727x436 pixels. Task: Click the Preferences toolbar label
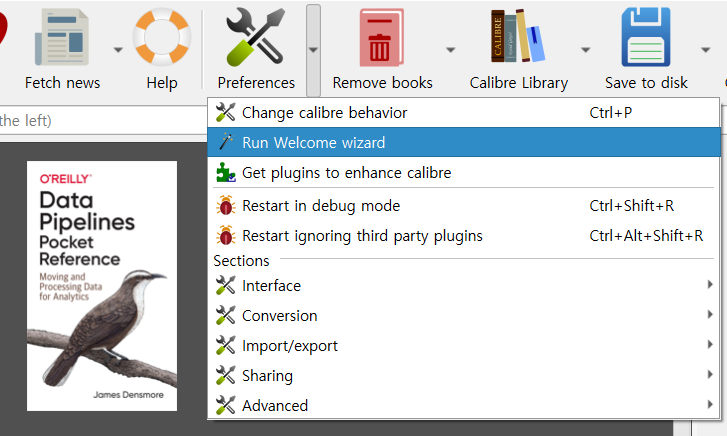click(x=256, y=83)
